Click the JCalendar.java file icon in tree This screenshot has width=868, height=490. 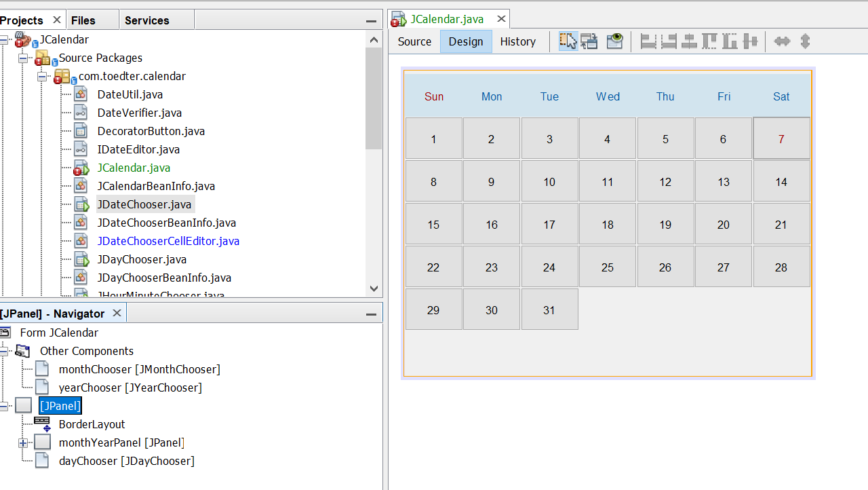point(81,168)
